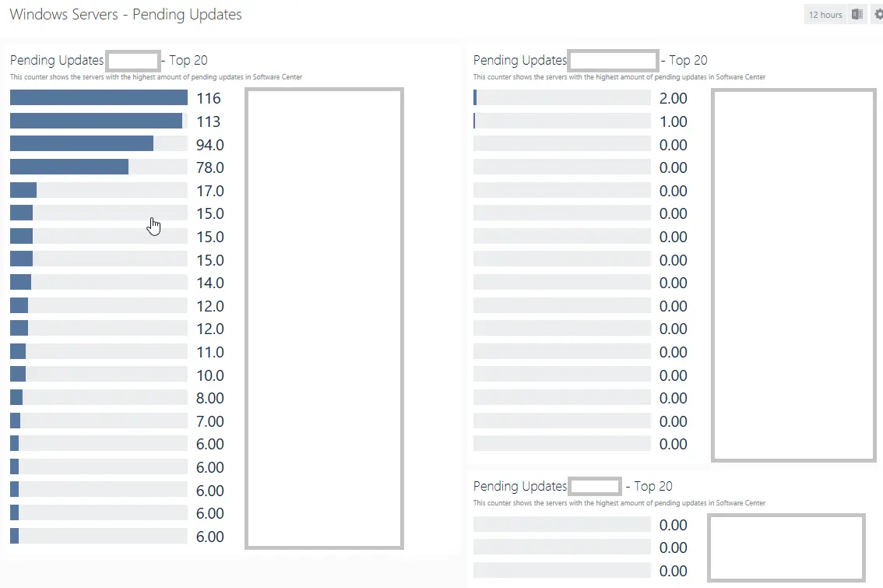Open the 12 hours time range selector
The width and height of the screenshot is (883, 588).
click(825, 15)
